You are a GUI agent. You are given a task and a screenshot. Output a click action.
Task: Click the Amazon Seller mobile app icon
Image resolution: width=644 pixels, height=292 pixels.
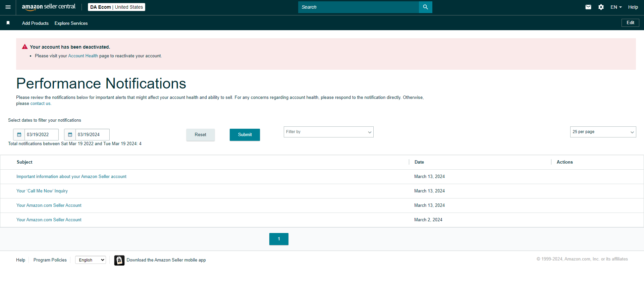click(x=119, y=260)
